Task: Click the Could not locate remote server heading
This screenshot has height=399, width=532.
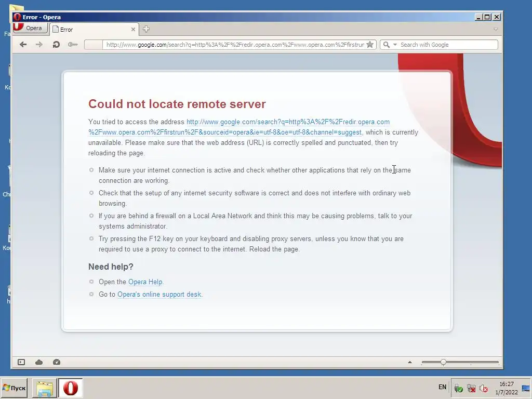Action: coord(177,104)
